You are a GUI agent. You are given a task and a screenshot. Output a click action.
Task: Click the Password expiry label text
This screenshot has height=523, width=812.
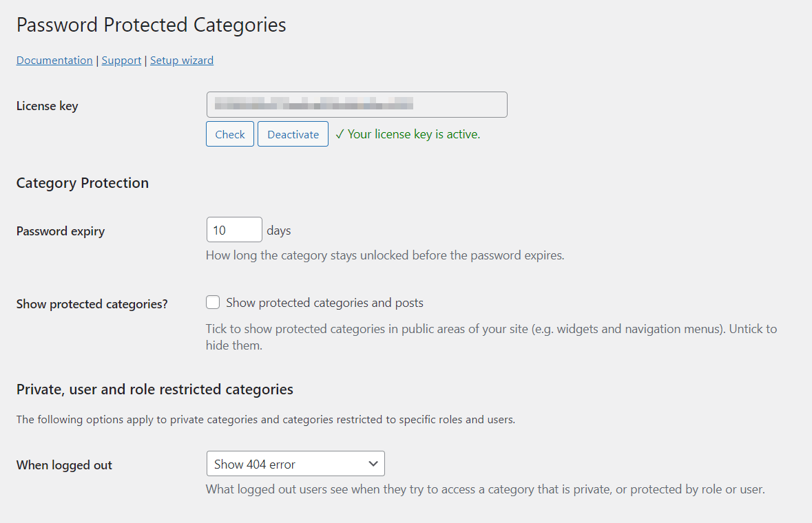pyautogui.click(x=60, y=231)
